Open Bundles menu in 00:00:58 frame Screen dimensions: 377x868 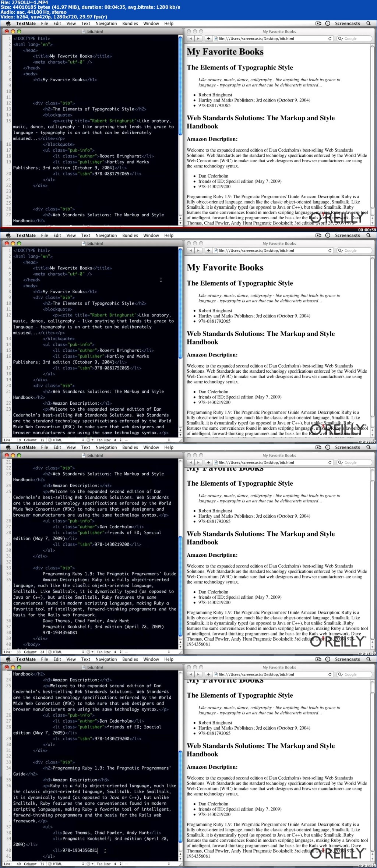click(130, 24)
